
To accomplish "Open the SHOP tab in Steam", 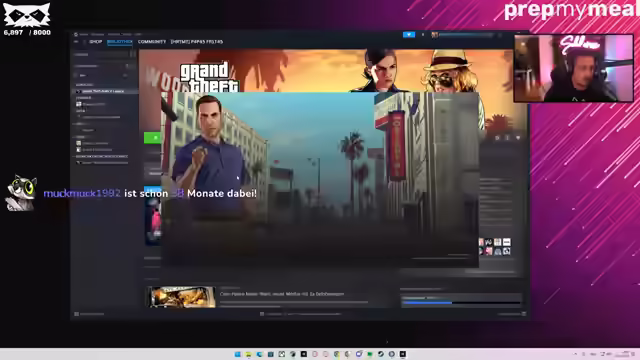I will pos(96,42).
